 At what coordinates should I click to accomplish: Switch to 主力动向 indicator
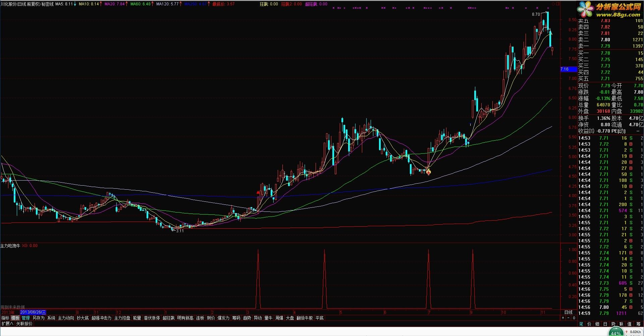(x=66, y=318)
